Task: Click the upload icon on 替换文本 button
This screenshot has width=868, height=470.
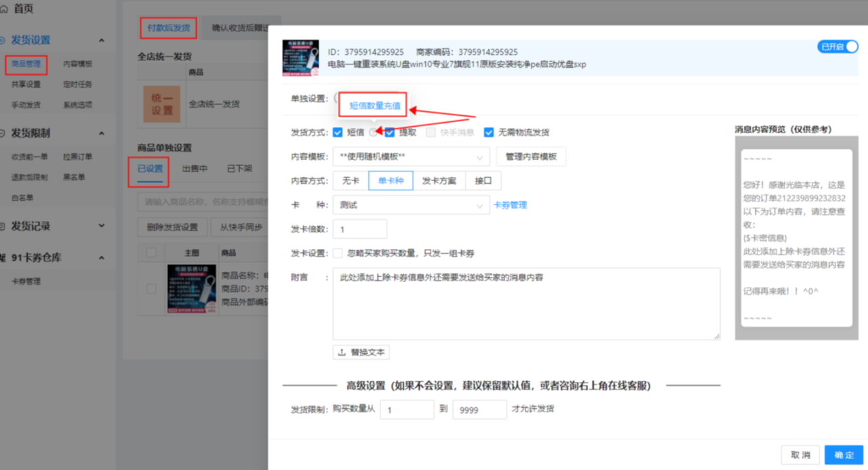Action: [x=342, y=353]
